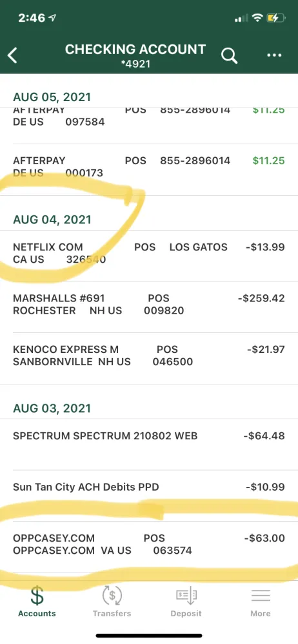This screenshot has height=644, width=298.
Task: Switch to the Transfers tab
Action: (x=112, y=601)
